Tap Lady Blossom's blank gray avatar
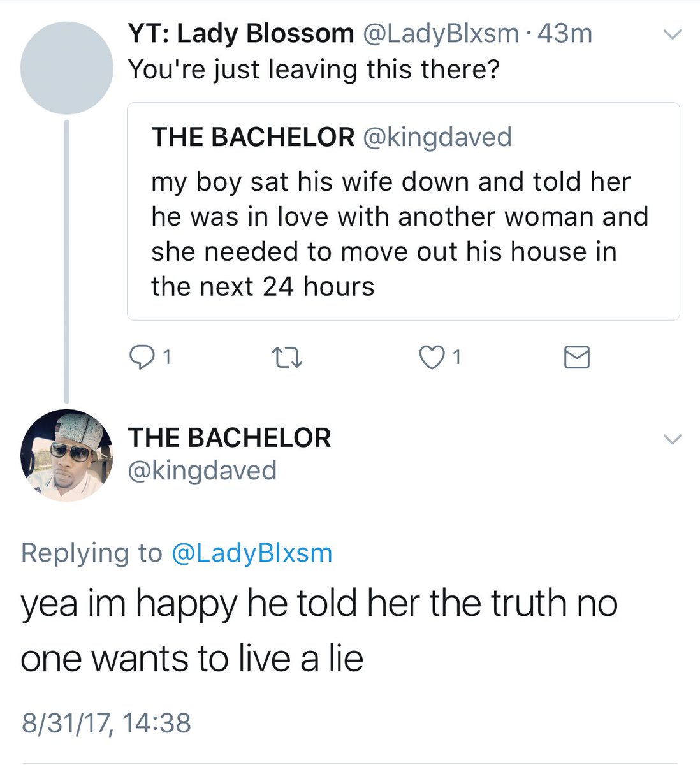Image resolution: width=700 pixels, height=765 pixels. [67, 68]
